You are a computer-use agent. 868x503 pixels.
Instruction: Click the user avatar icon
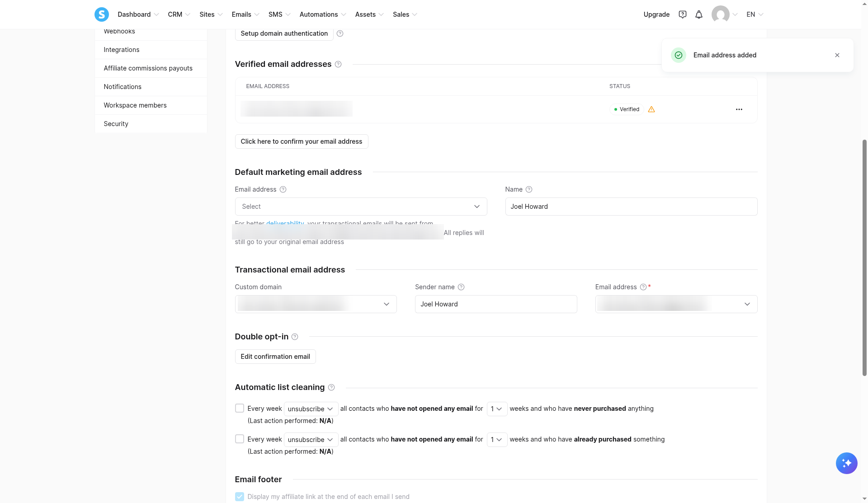720,14
